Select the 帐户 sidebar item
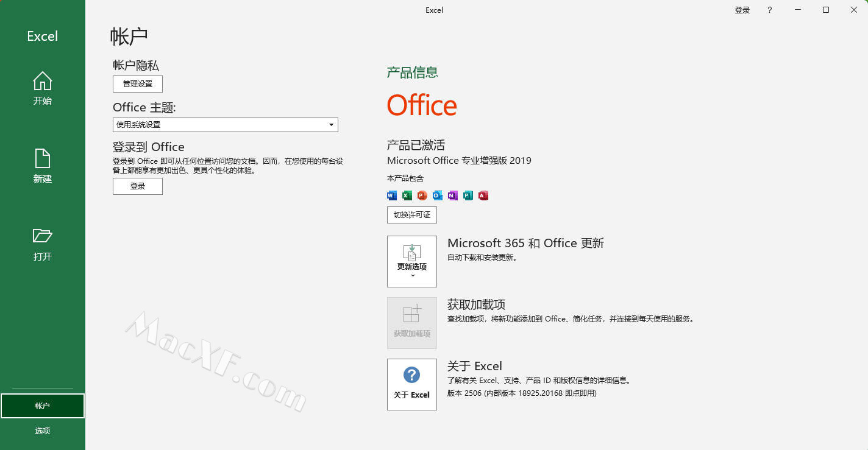The width and height of the screenshot is (868, 450). (x=43, y=406)
